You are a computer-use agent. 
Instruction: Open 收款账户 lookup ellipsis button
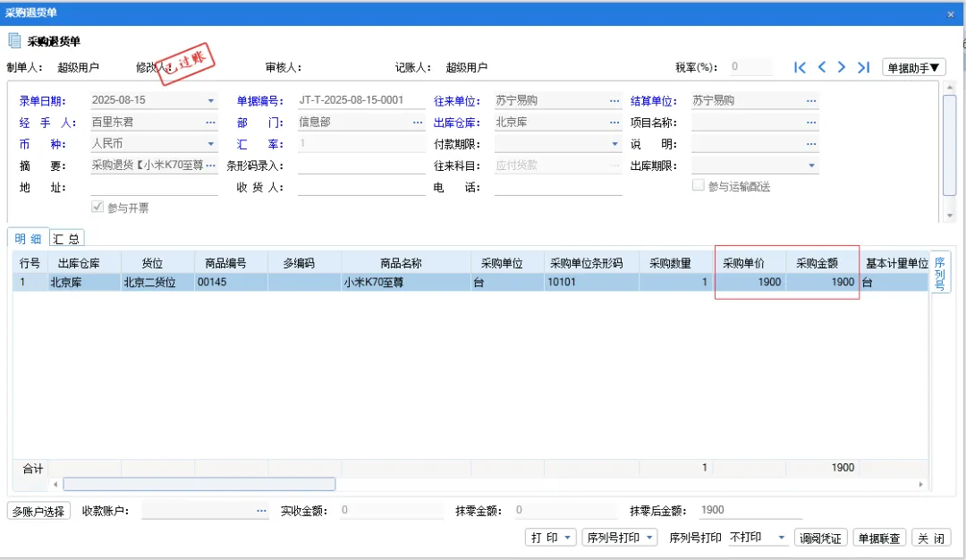pyautogui.click(x=261, y=511)
